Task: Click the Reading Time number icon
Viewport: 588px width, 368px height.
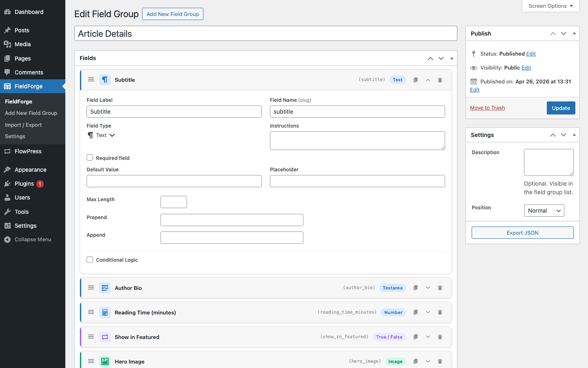Action: pyautogui.click(x=105, y=312)
